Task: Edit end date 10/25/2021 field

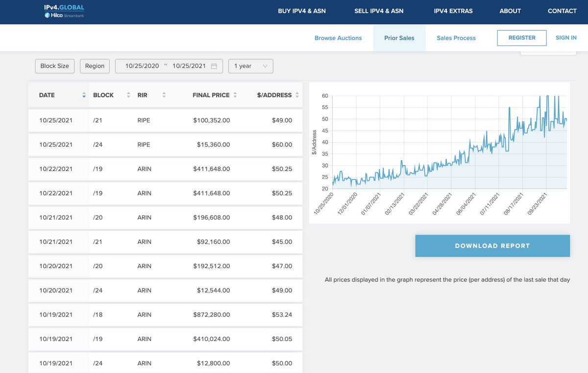Action: coord(189,66)
